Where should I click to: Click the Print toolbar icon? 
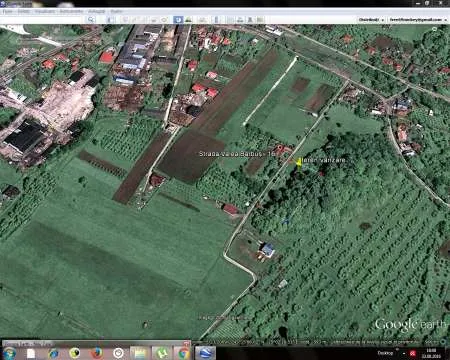point(240,20)
